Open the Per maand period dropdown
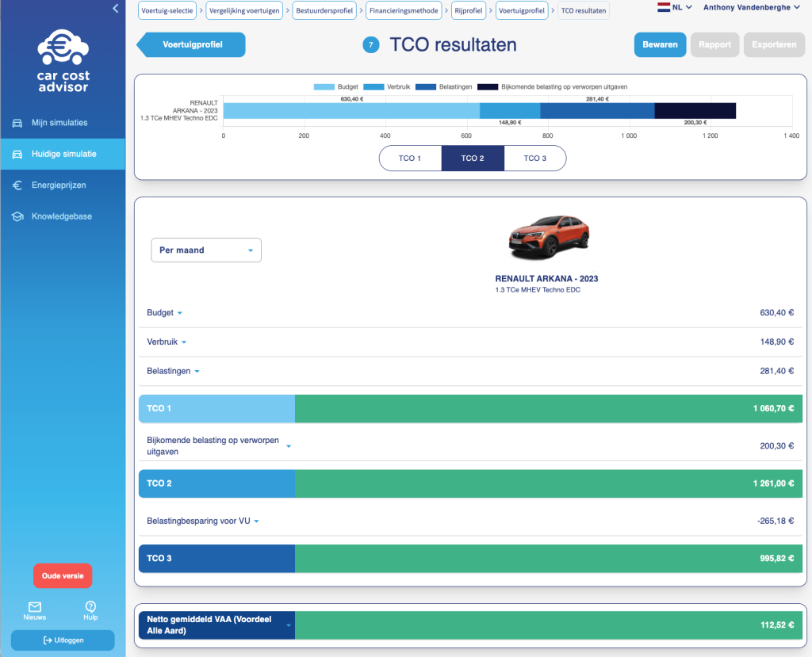 tap(206, 250)
